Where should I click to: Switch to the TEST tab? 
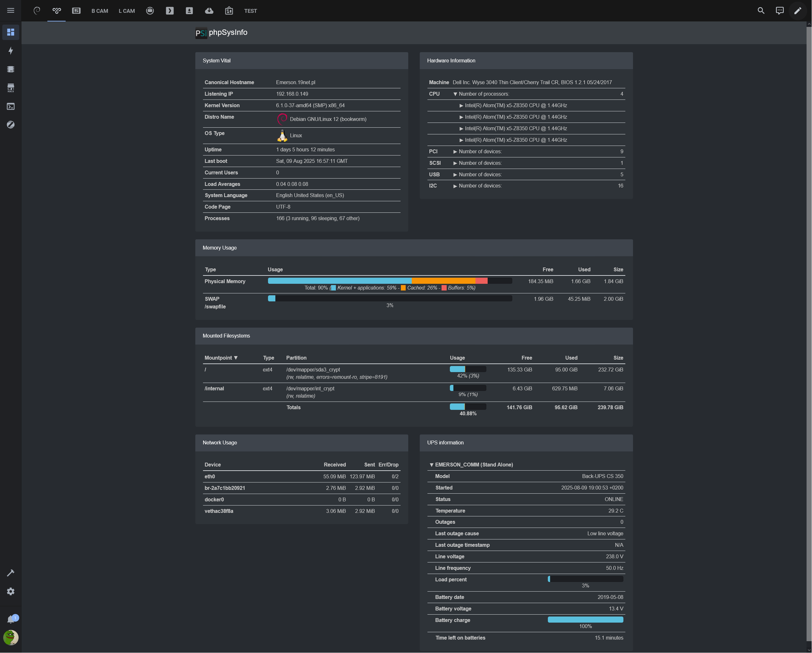coord(250,11)
